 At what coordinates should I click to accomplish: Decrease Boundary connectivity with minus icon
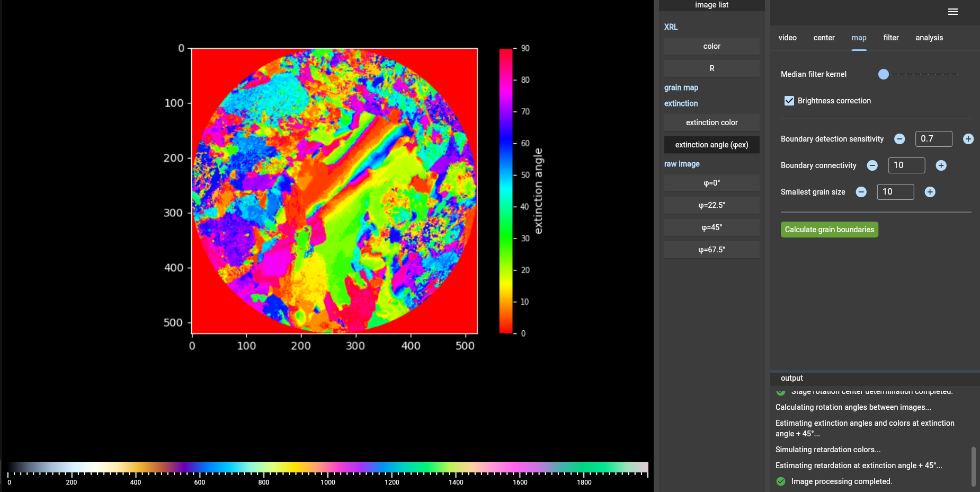872,165
